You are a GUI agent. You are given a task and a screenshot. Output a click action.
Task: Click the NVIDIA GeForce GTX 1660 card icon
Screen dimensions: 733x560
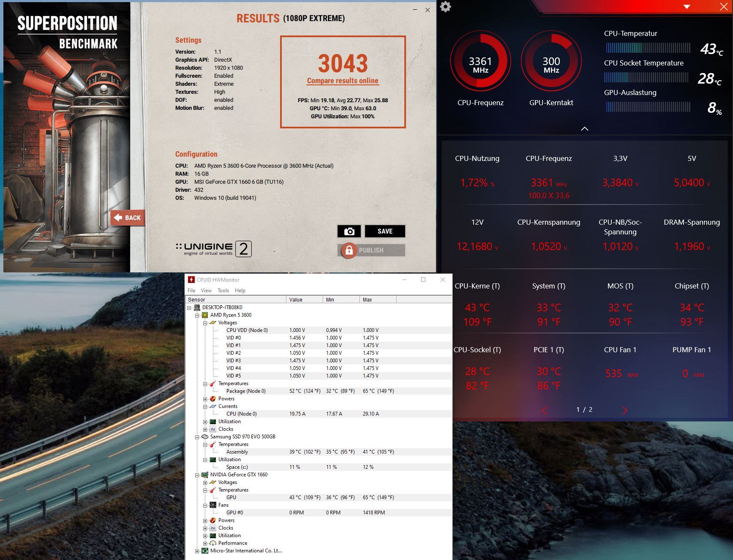(205, 475)
